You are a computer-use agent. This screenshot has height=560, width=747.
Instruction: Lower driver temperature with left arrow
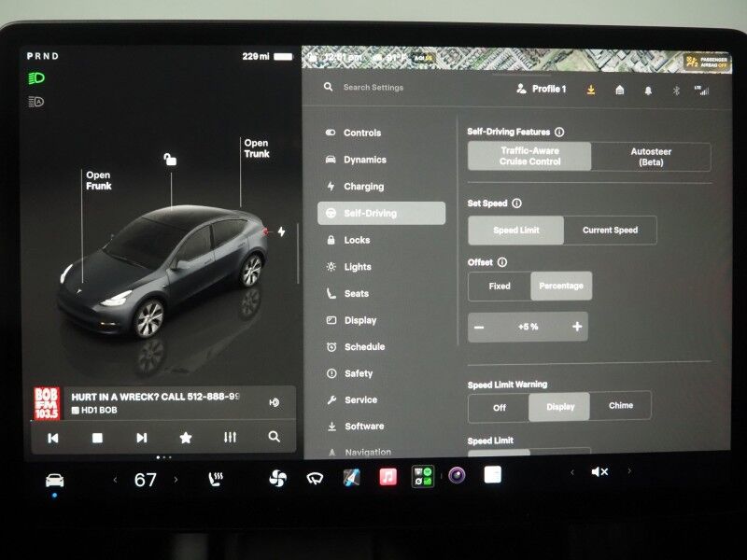pos(115,480)
